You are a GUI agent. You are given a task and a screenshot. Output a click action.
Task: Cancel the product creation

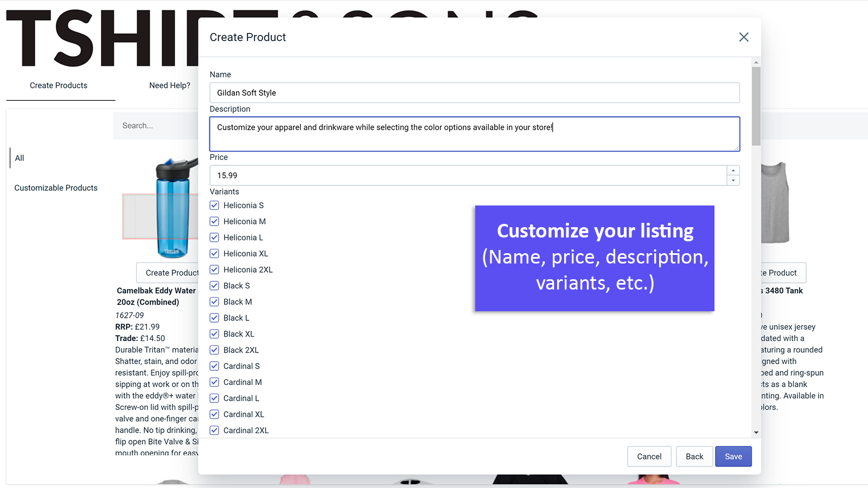[649, 457]
